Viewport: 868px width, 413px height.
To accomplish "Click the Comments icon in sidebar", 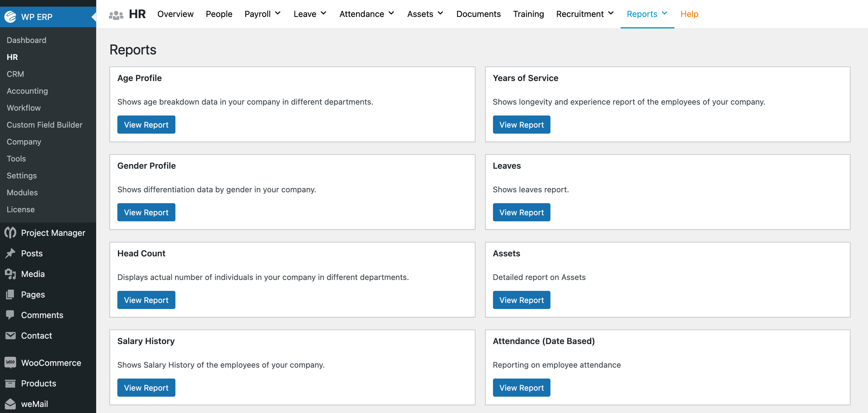I will coord(10,314).
